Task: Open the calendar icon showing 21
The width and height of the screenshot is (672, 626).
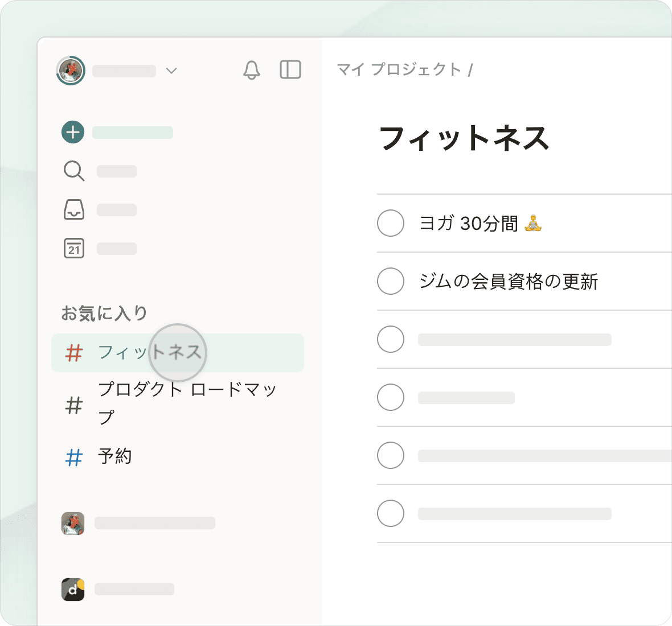Action: [x=73, y=248]
